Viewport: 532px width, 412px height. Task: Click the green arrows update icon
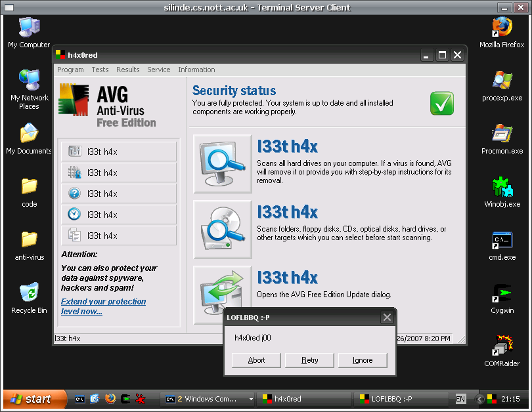tap(222, 290)
